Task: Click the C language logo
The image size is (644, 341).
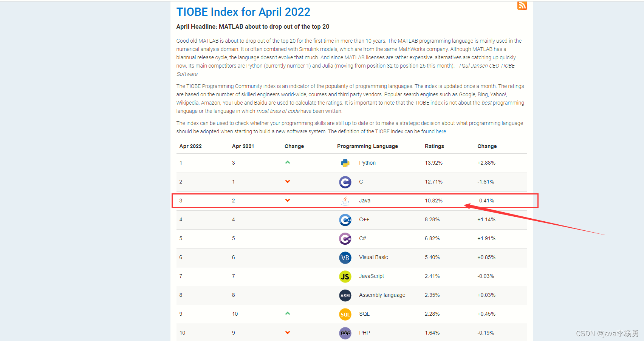Action: 345,182
